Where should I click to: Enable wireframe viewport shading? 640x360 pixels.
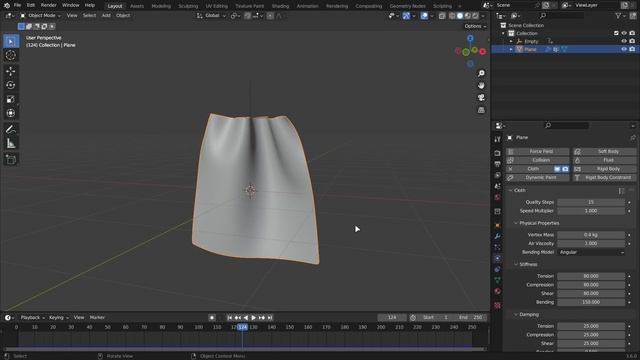[452, 16]
